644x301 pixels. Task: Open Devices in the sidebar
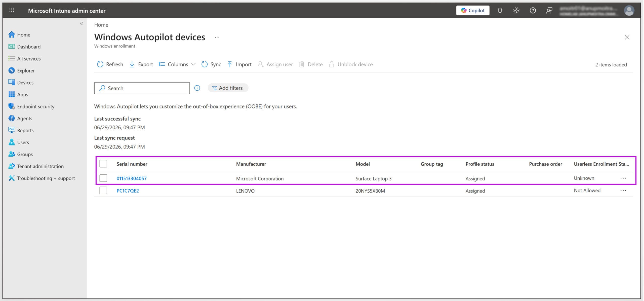coord(25,83)
